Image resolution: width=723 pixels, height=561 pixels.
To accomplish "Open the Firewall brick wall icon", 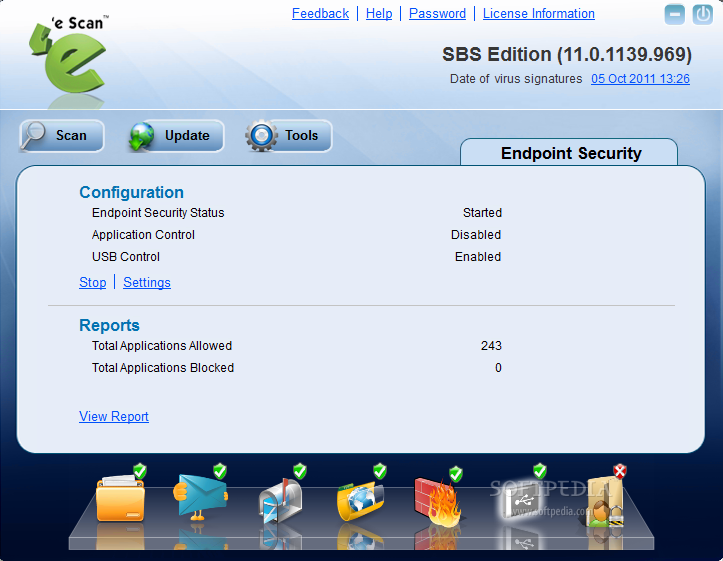I will pos(439,502).
